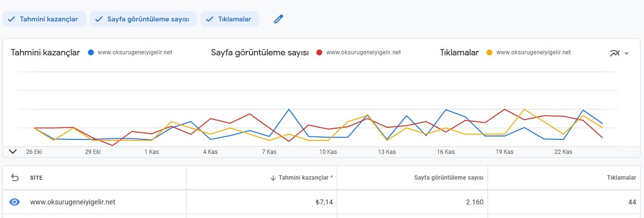Open the chart type line icon
This screenshot has width=644, height=218.
[615, 53]
